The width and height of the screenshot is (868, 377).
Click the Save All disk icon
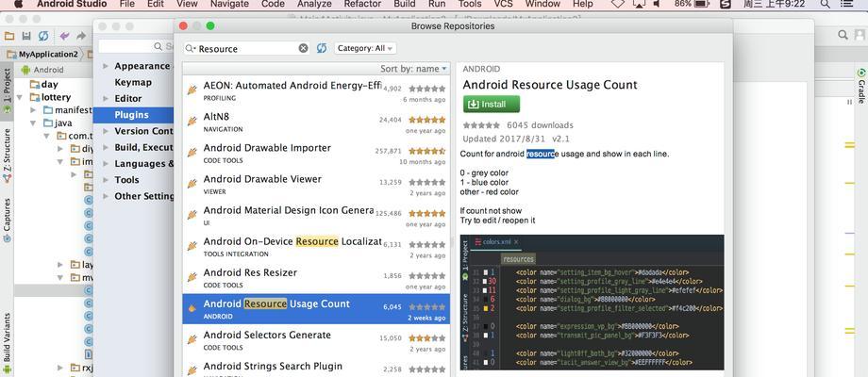[26, 36]
